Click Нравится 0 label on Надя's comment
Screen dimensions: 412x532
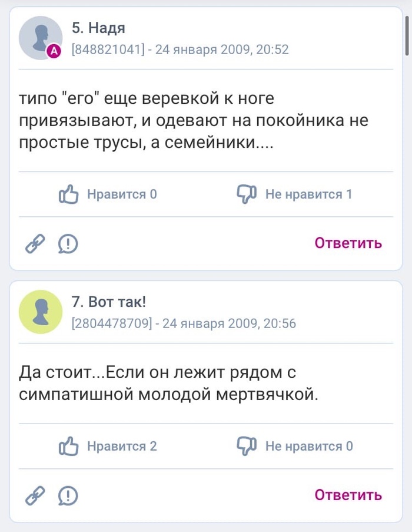click(x=122, y=194)
